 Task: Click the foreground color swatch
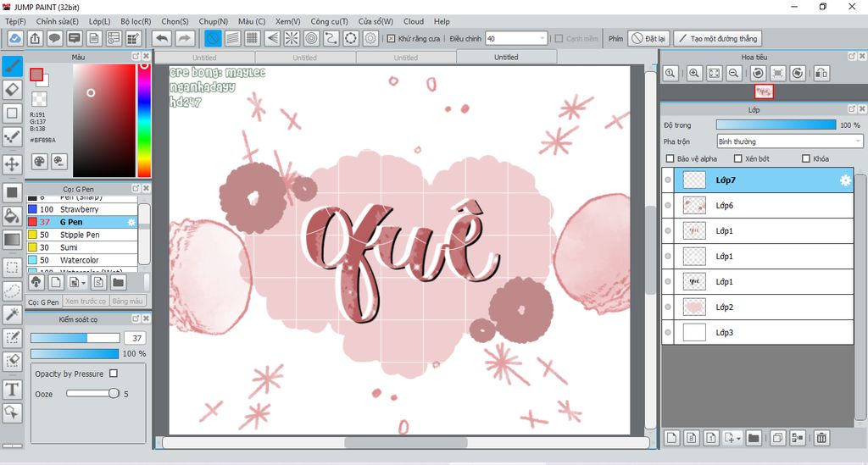[x=36, y=75]
